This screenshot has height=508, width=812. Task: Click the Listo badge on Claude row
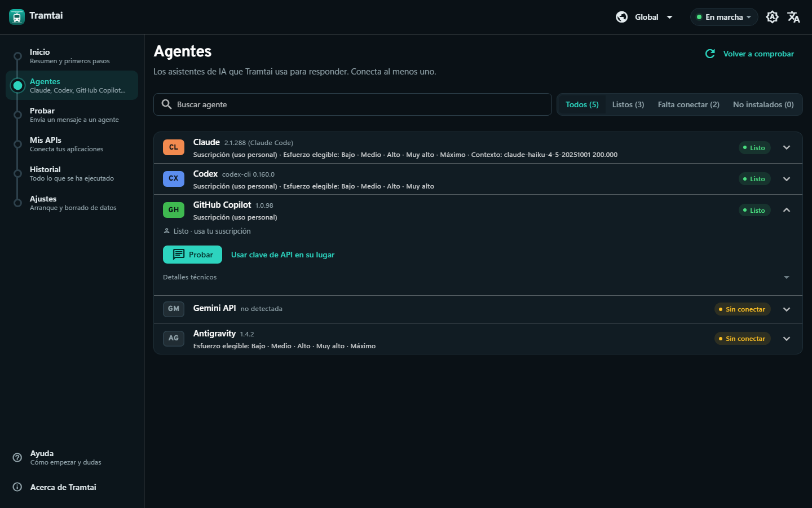click(754, 147)
